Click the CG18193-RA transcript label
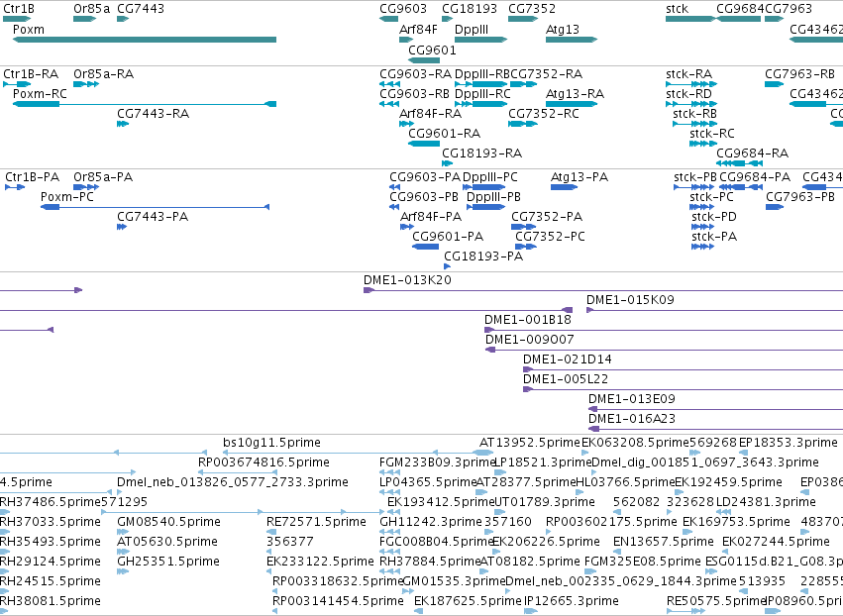Image resolution: width=843 pixels, height=616 pixels. pyautogui.click(x=481, y=154)
